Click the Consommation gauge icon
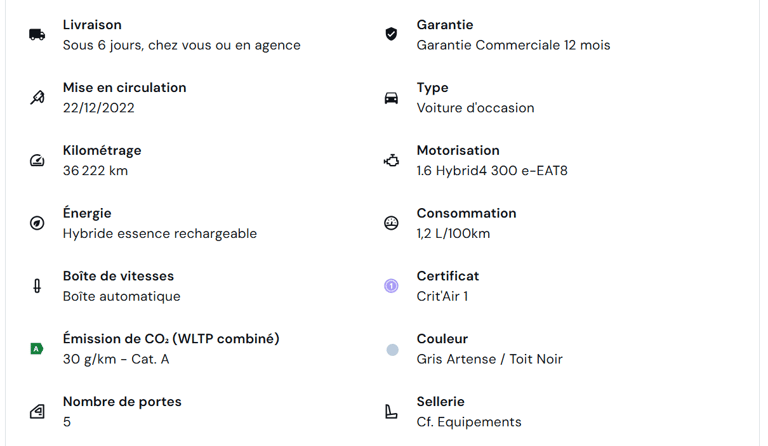This screenshot has height=446, width=768. pyautogui.click(x=391, y=224)
